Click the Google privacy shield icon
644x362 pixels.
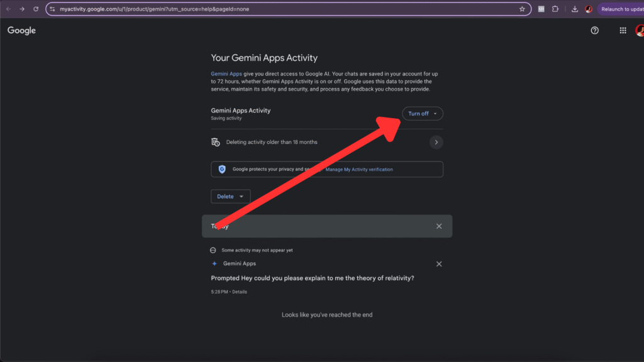(x=222, y=169)
